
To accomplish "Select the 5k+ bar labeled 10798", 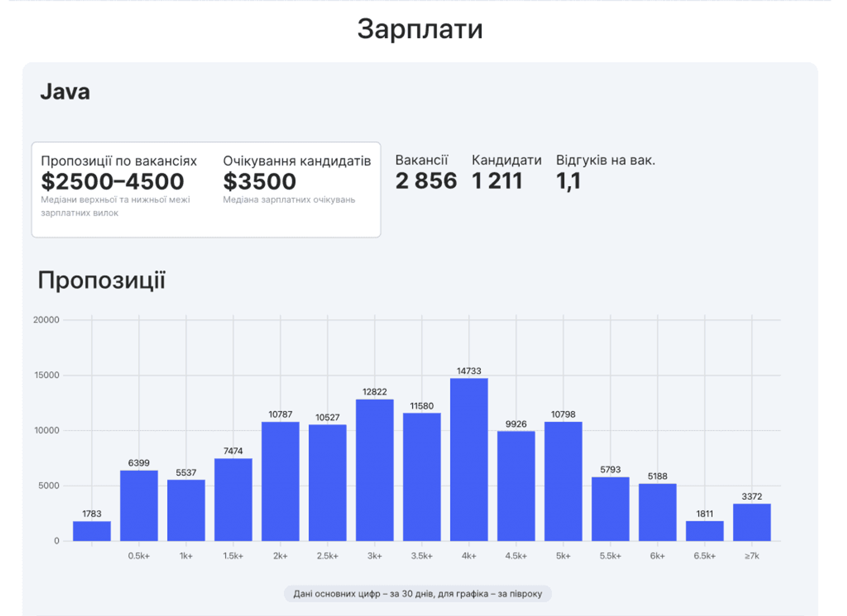I will point(563,481).
